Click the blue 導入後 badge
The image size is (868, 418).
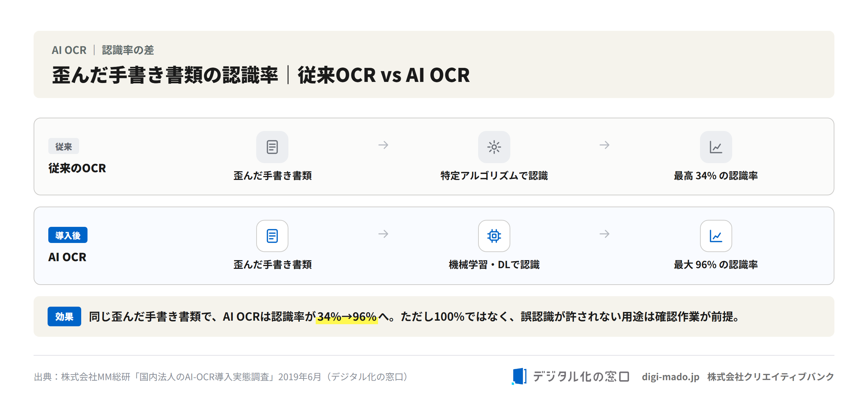[68, 235]
